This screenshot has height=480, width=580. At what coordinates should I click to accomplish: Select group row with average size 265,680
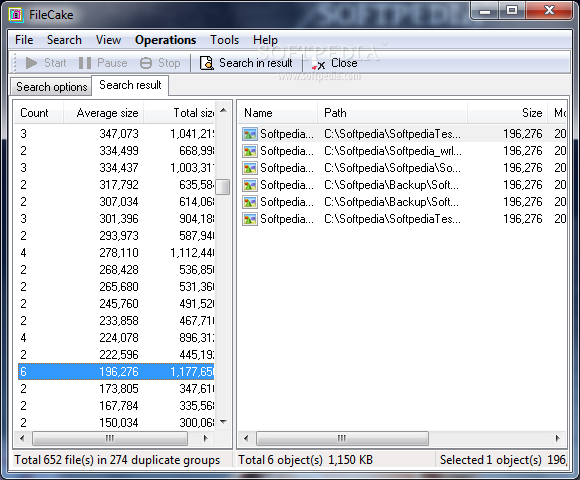coord(116,287)
